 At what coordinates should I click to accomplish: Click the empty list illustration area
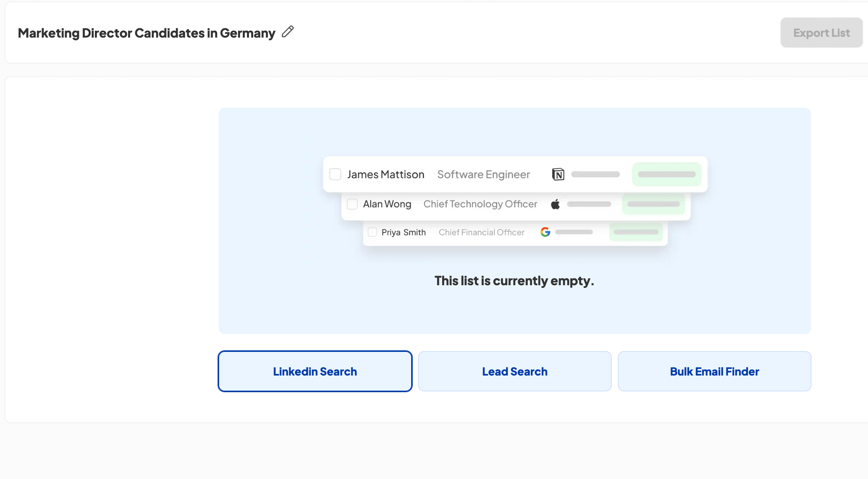[x=515, y=306]
